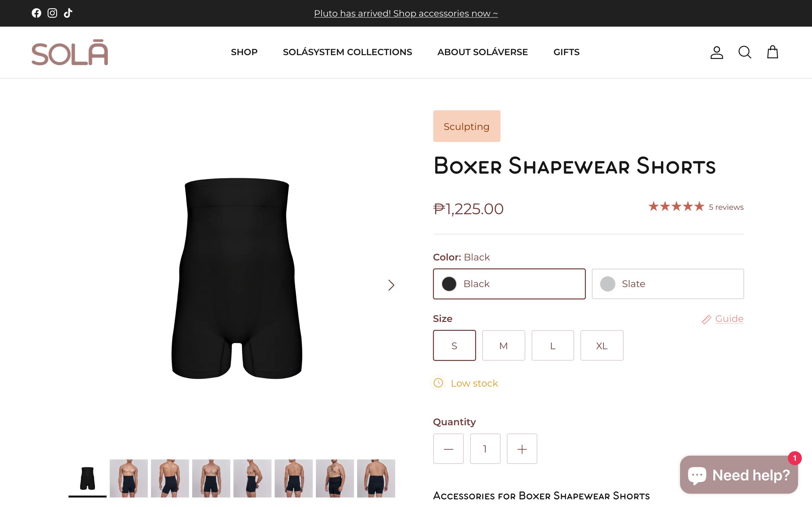812x507 pixels.
Task: Open SOLĀSYSTEM COLLECTIONS menu
Action: (347, 52)
